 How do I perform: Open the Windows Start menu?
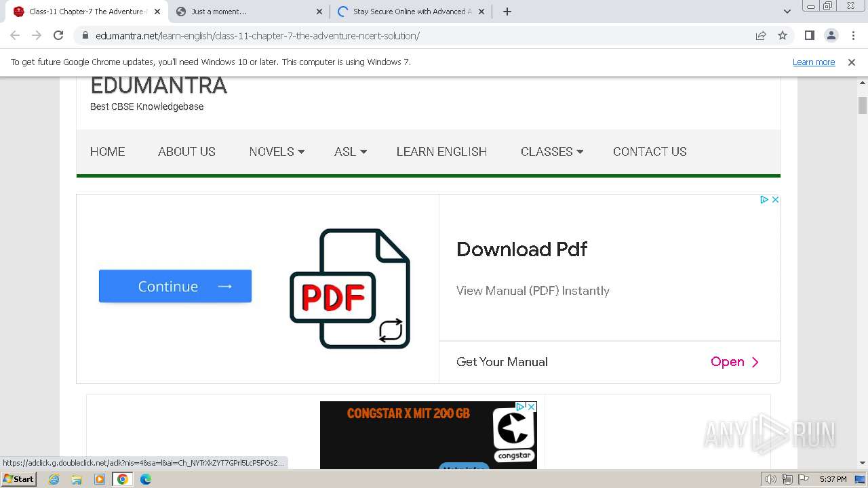18,479
